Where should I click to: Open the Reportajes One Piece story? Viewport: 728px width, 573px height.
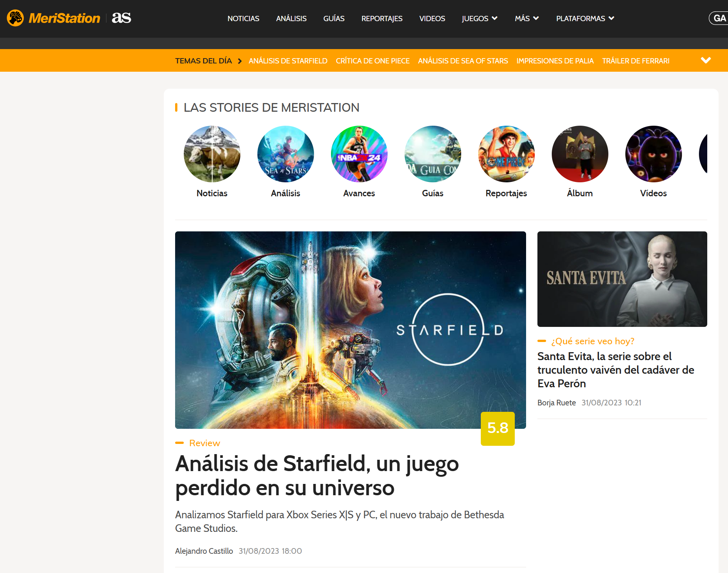point(506,154)
